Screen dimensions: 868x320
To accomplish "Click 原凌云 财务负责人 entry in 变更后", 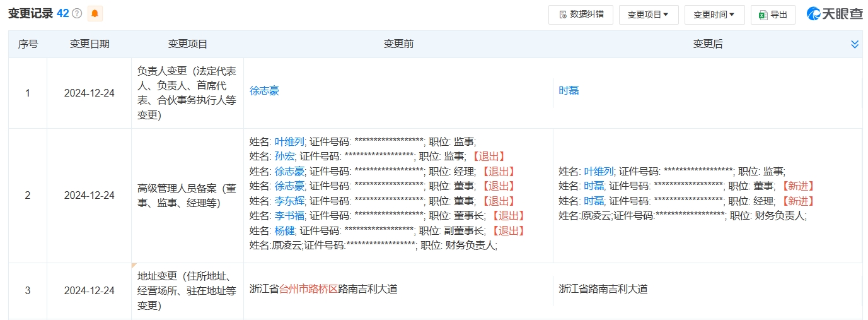I will click(683, 216).
